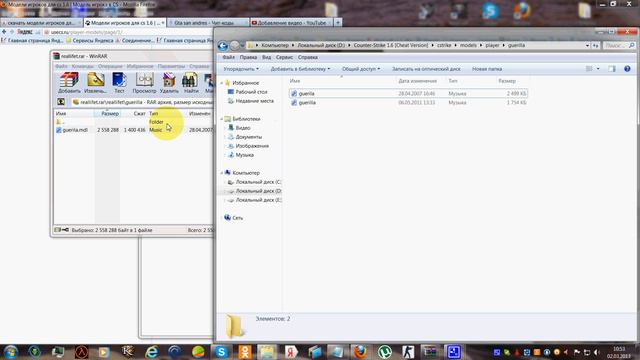Select guerilla file sized 1 754 КБ
This screenshot has height=360, width=640.
408,103
